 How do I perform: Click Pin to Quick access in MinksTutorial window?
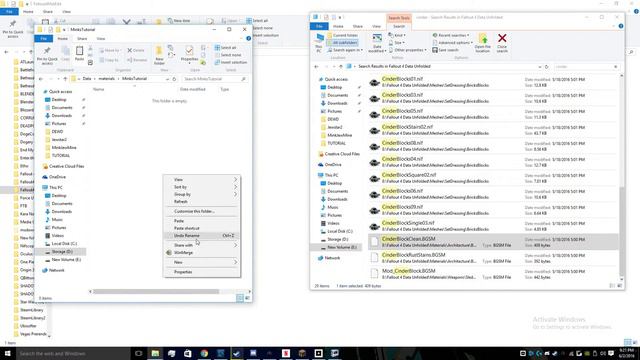pos(47,55)
